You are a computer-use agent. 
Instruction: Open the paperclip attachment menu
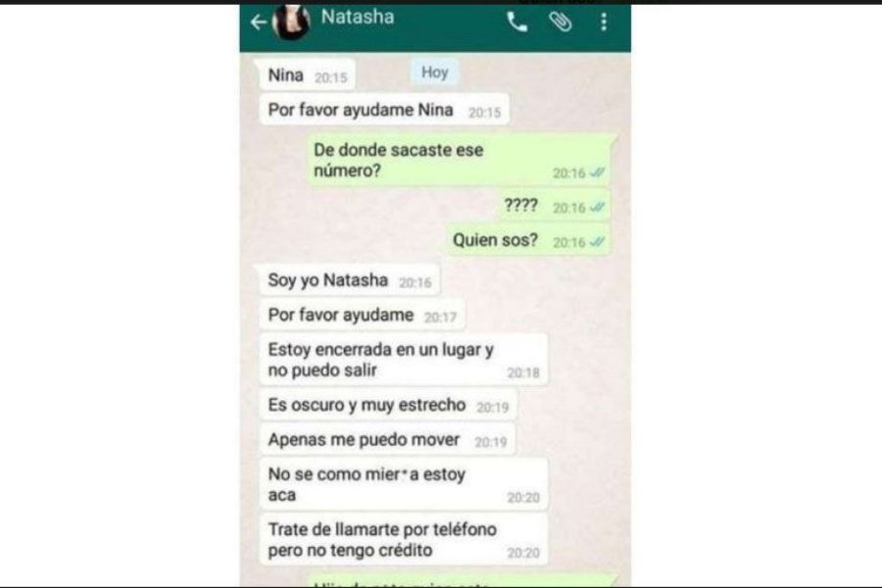(561, 22)
